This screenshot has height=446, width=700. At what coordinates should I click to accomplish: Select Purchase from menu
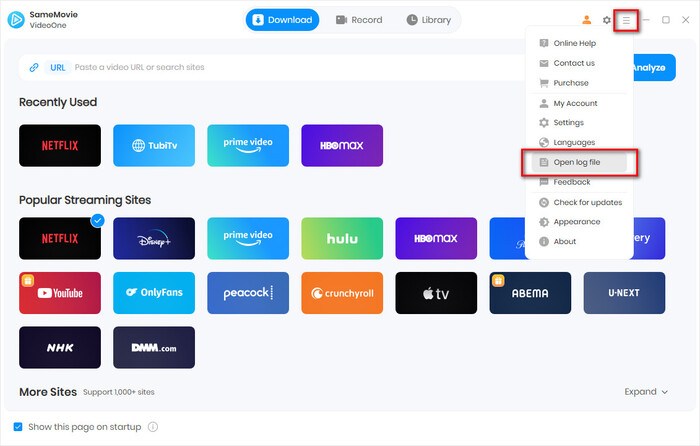pos(579,83)
